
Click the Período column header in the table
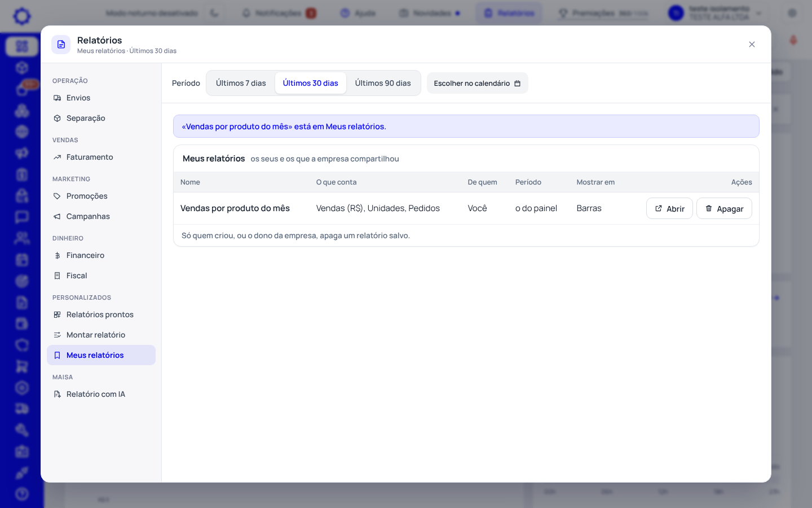528,182
